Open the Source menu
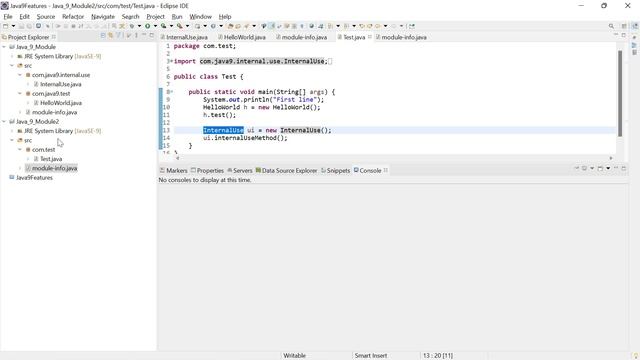Screen dimensions: 640x360 tap(46, 17)
